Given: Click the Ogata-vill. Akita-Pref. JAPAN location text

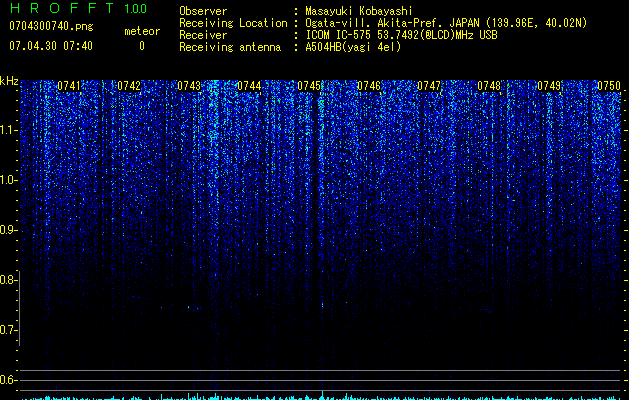Looking at the screenshot, I should [x=446, y=23].
